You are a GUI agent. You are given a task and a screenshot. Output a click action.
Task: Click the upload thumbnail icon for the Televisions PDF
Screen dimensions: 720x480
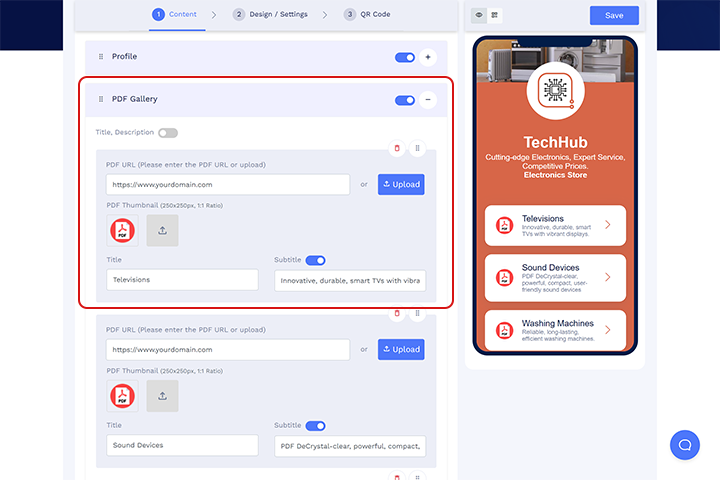tap(162, 230)
